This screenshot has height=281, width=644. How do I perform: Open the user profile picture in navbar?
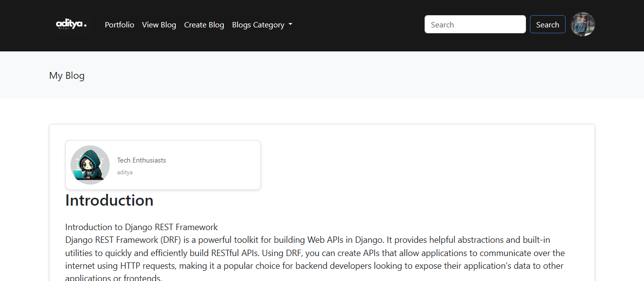point(583,24)
